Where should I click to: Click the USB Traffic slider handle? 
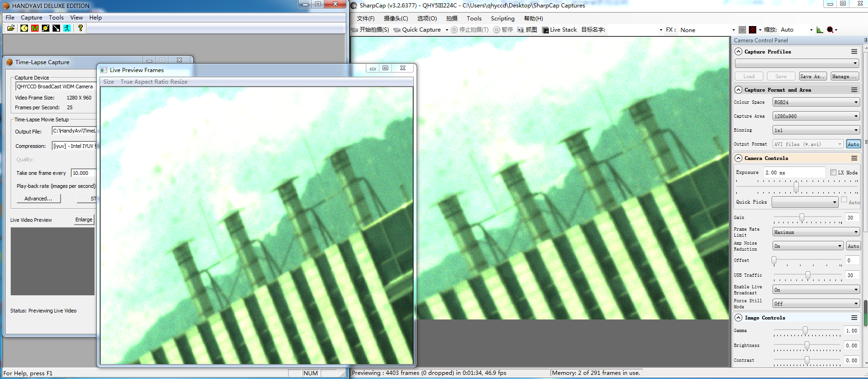pos(808,275)
